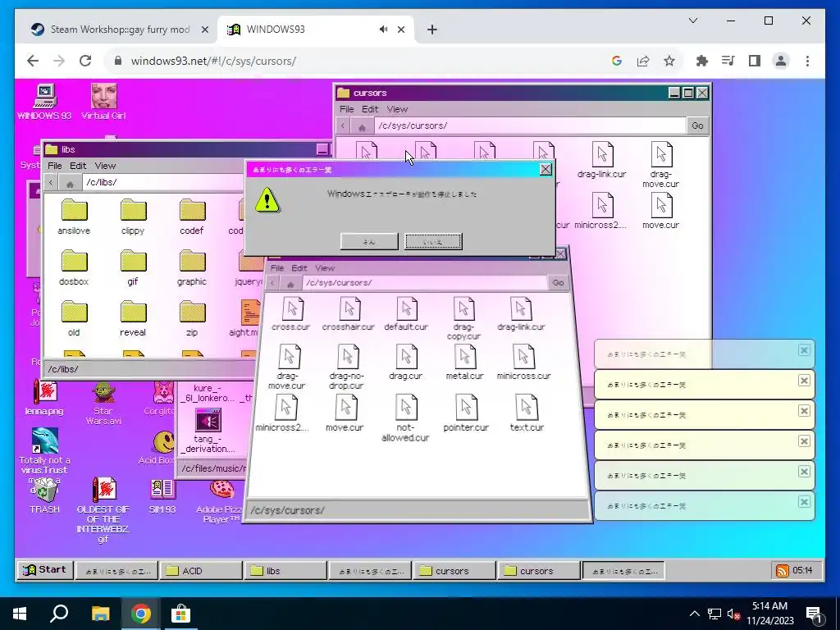Dismiss the topmost notification toast
The height and width of the screenshot is (630, 840).
coord(804,349)
